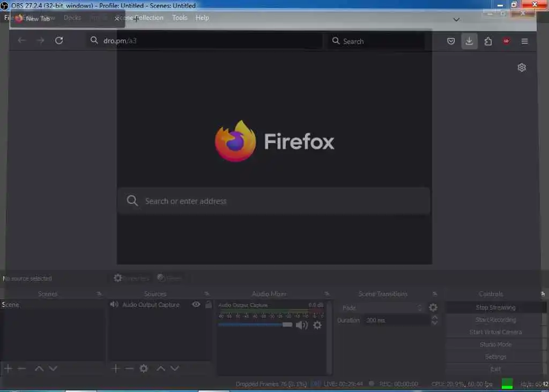
Task: Open the Docks menu
Action: click(72, 18)
